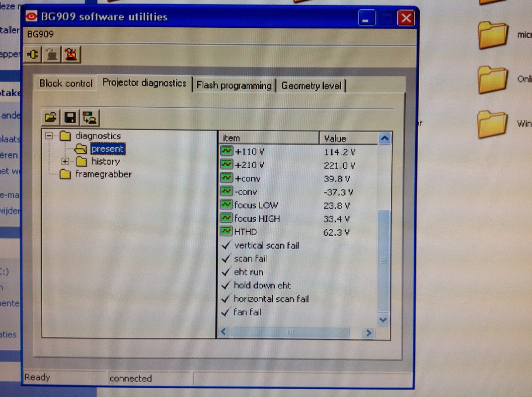Collapse the diagnostics tree node
Screen dimensions: 532x397
49,135
